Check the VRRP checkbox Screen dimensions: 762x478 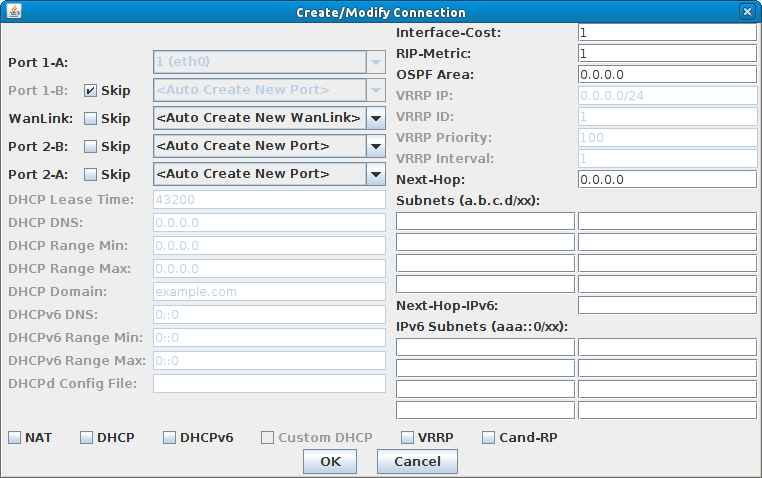pyautogui.click(x=407, y=438)
